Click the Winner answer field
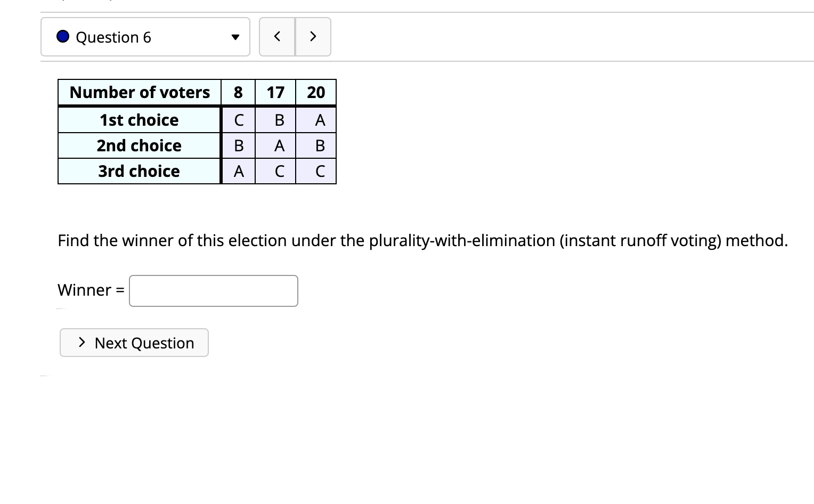The width and height of the screenshot is (814, 504). [x=214, y=291]
